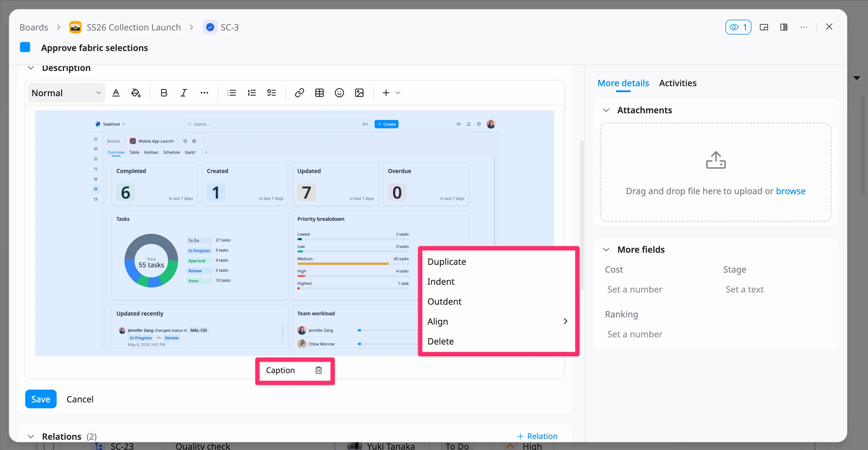Insert a numbered list

coord(252,93)
